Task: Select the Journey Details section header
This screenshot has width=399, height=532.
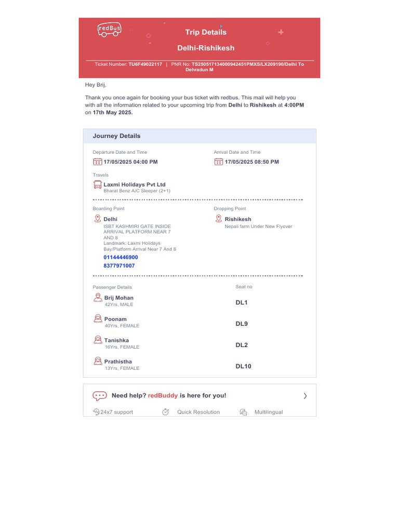Action: (x=117, y=136)
